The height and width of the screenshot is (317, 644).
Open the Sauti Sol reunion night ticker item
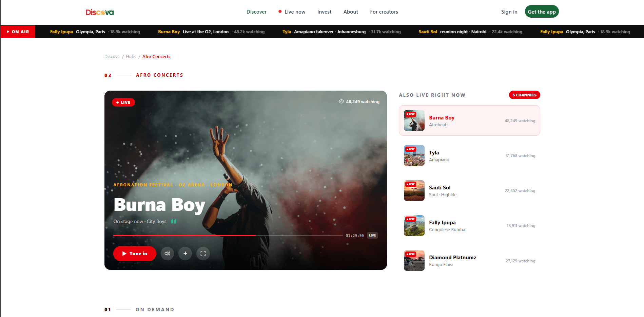pos(470,32)
